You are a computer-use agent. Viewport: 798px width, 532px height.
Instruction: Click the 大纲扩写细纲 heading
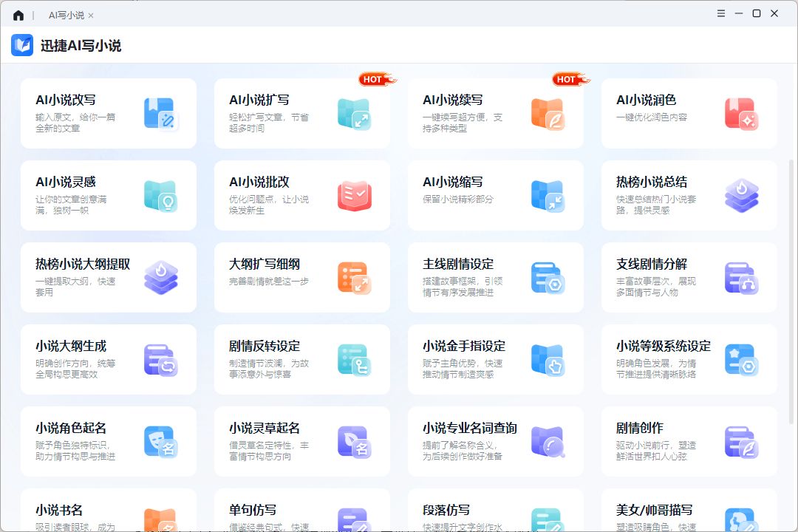264,264
